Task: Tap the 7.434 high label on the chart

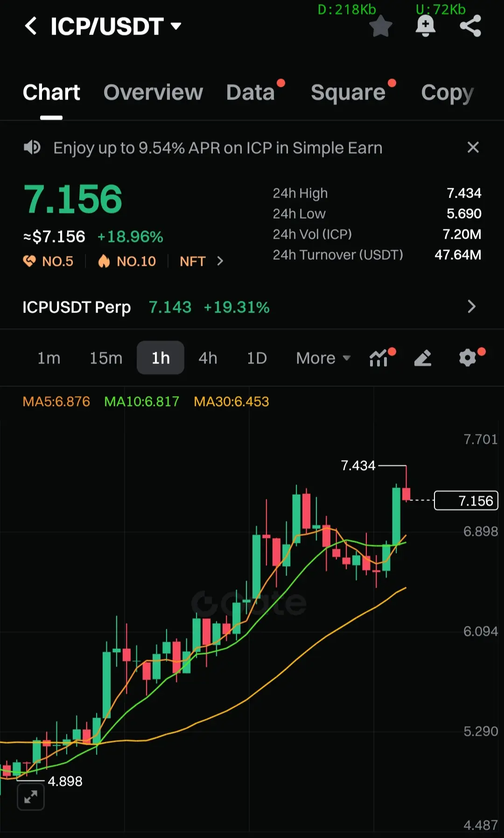Action: tap(358, 466)
